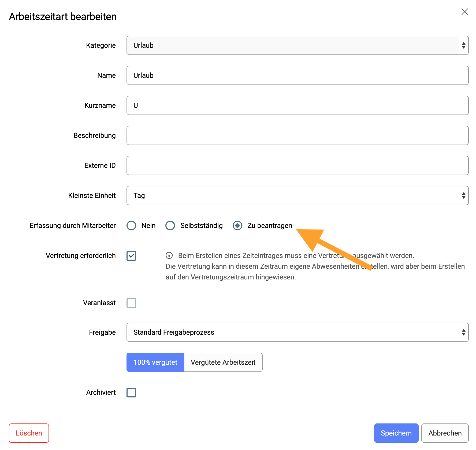Open the Kleinste Einheit dropdown
Image resolution: width=476 pixels, height=450 pixels.
click(x=297, y=196)
